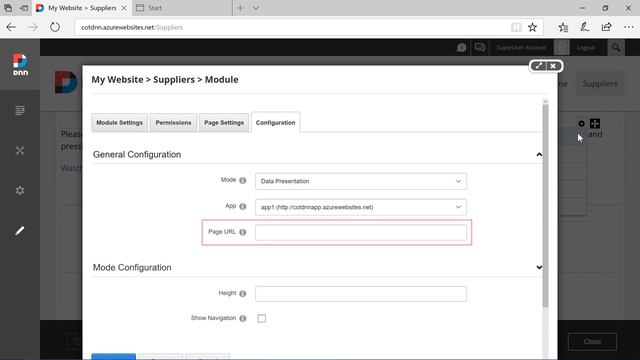Click the module move handle icon
Image resolution: width=640 pixels, height=360 pixels.
click(595, 123)
